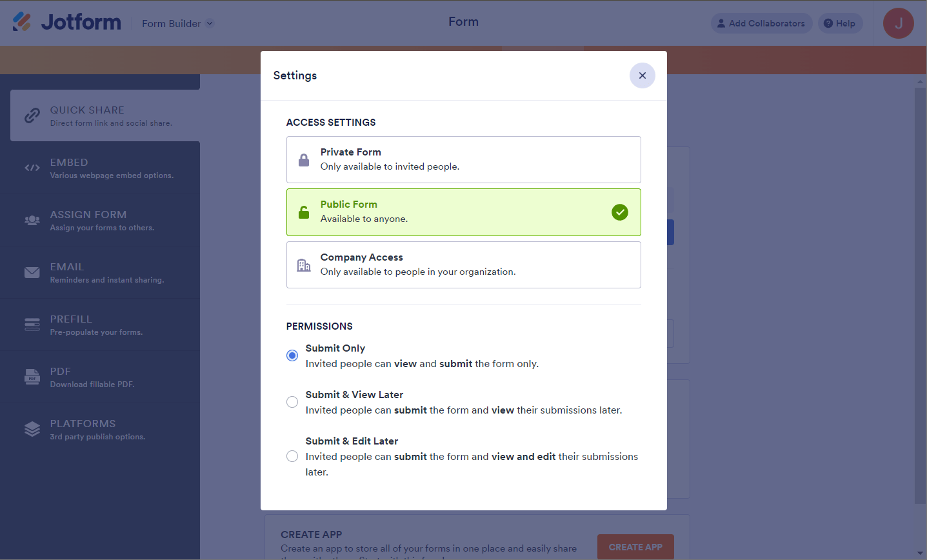Click the unlocked padlock on Public Form
Viewport: 927px width, 560px height.
[x=304, y=212]
